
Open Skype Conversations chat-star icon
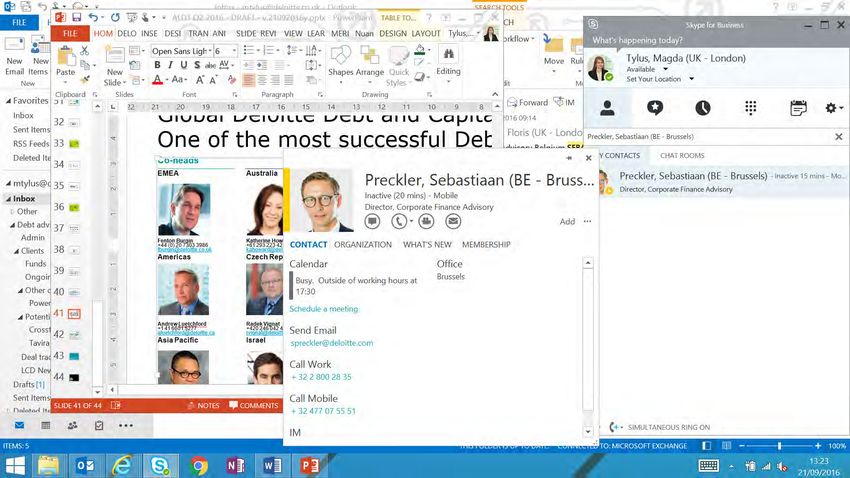[655, 108]
